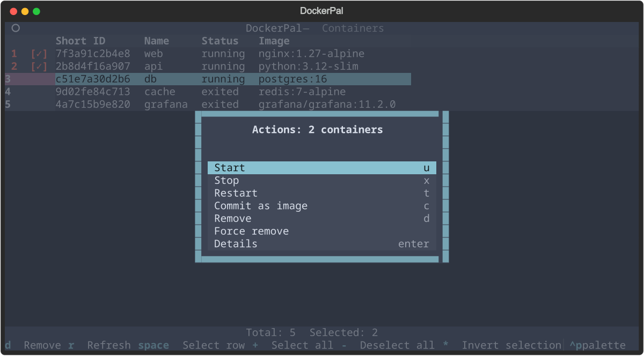The height and width of the screenshot is (356, 644).
Task: Click the python:3.12-slim image cell
Action: [309, 66]
